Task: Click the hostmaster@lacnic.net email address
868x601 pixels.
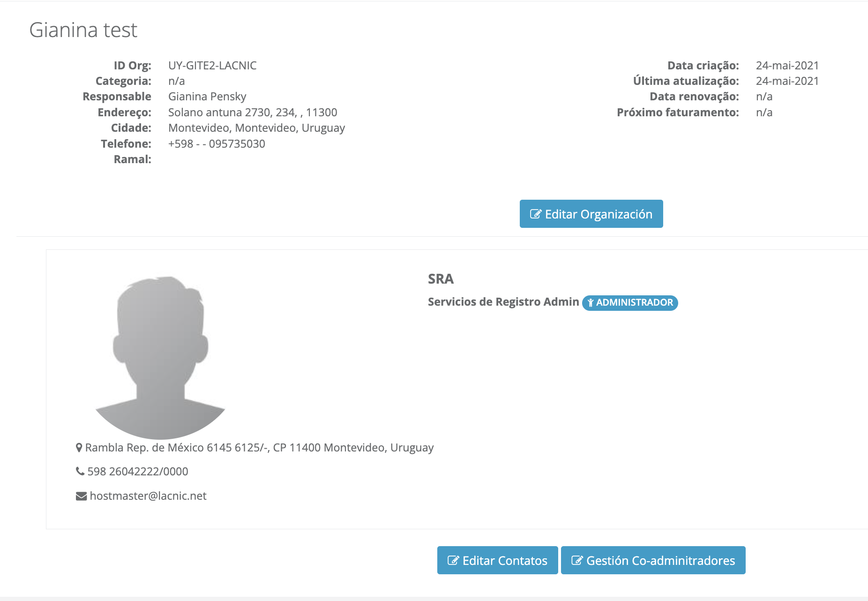Action: 148,496
